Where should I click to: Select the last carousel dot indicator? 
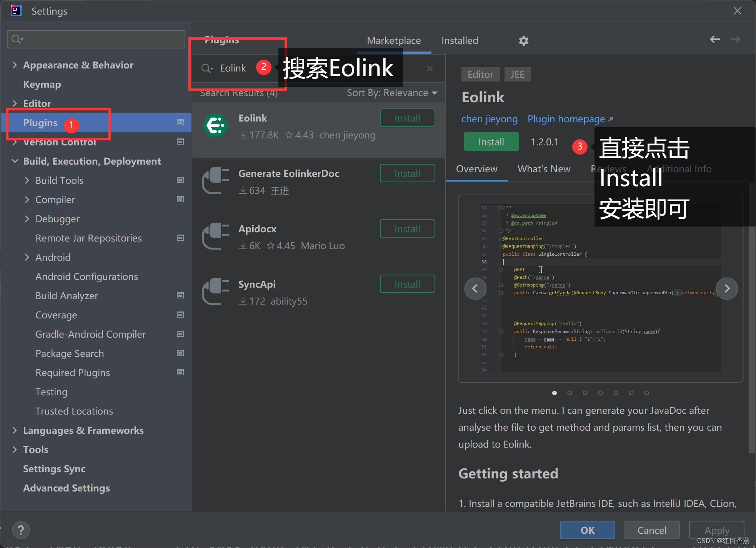coord(646,393)
